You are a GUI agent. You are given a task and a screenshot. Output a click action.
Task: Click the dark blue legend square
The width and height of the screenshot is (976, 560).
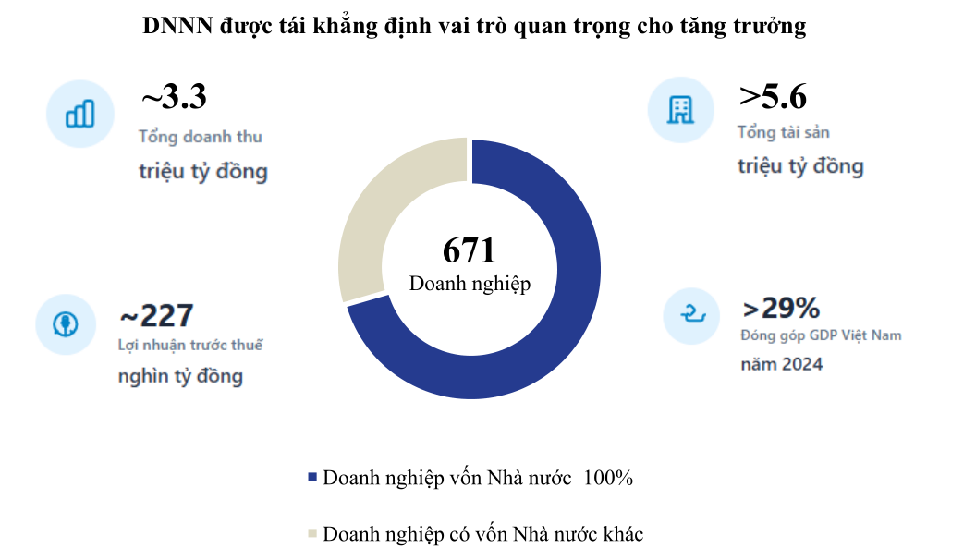click(311, 478)
